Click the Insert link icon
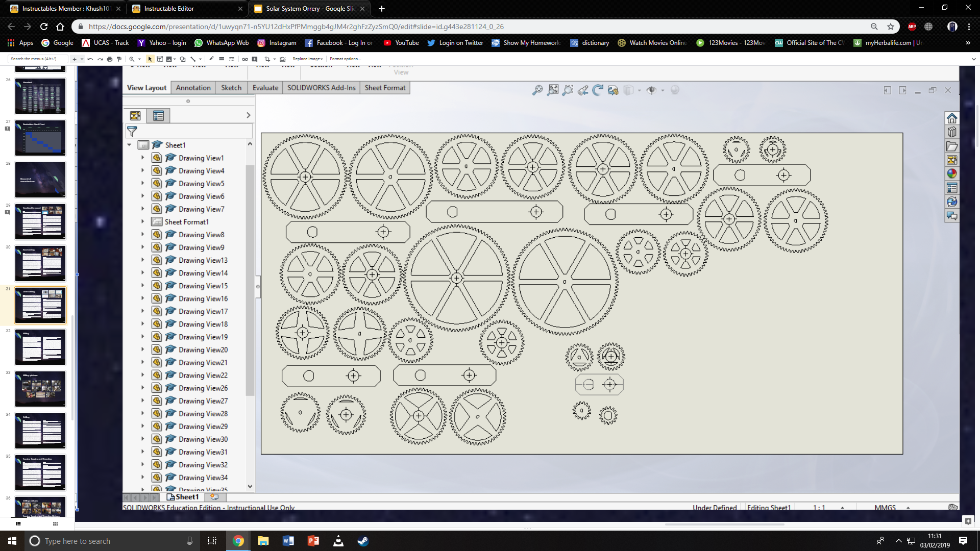Screen dimensions: 980x551 pyautogui.click(x=245, y=59)
